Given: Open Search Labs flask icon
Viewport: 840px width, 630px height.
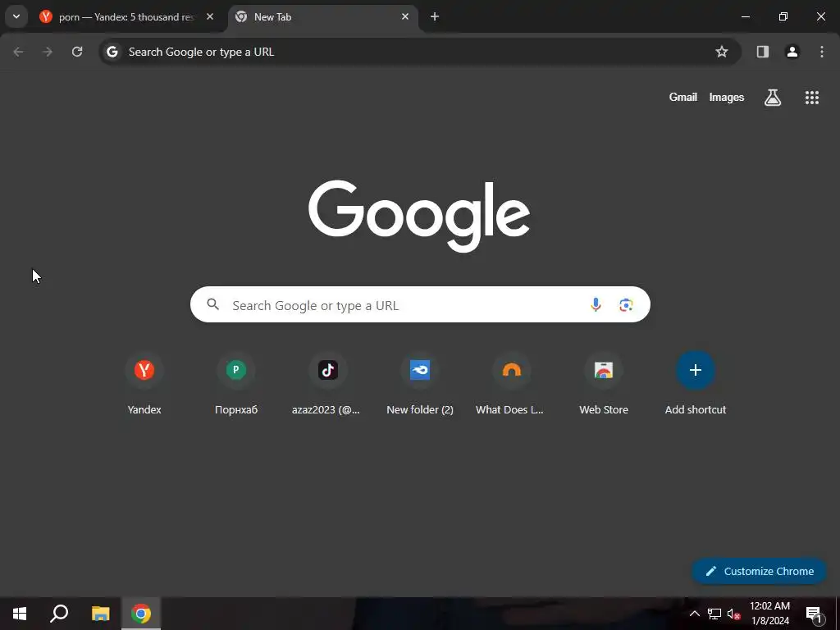Looking at the screenshot, I should pos(772,97).
